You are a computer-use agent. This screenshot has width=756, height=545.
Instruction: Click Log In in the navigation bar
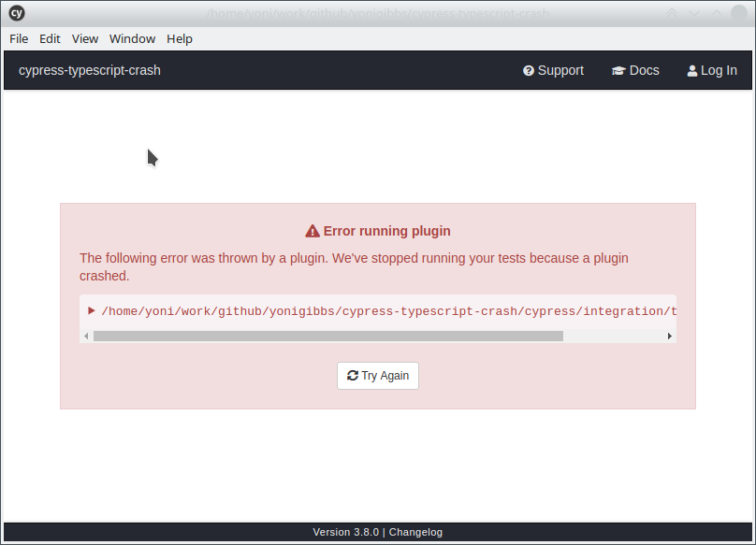click(712, 70)
